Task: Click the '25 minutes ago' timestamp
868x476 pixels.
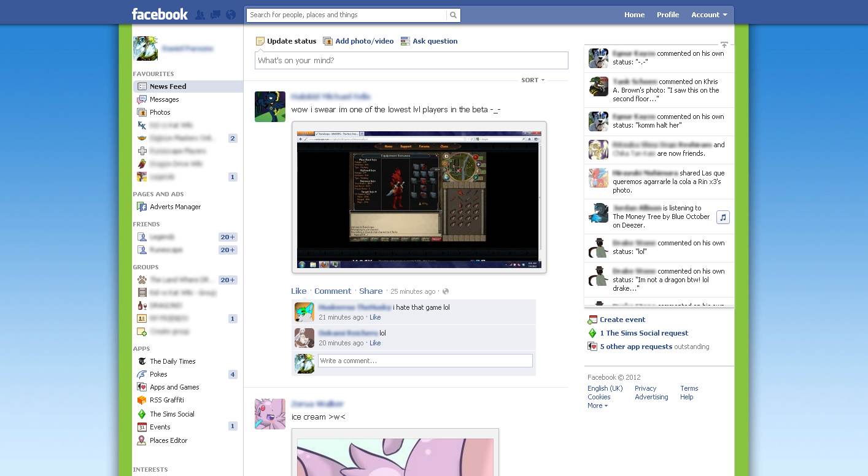Action: 413,291
